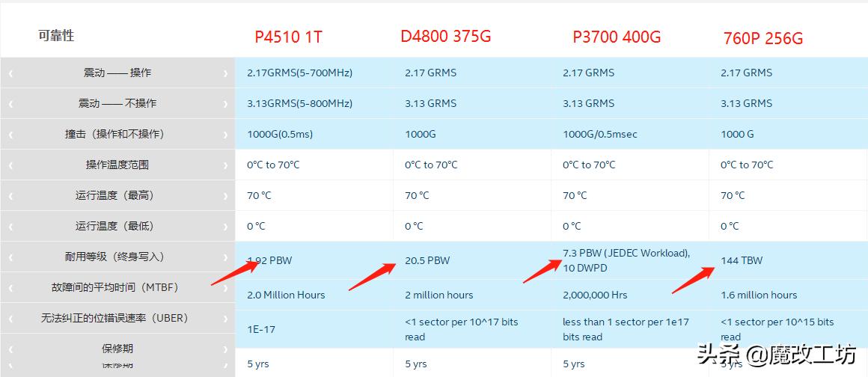The width and height of the screenshot is (868, 377).
Task: Click the cell <1 sector per 10^15 bits read
Action: point(777,329)
